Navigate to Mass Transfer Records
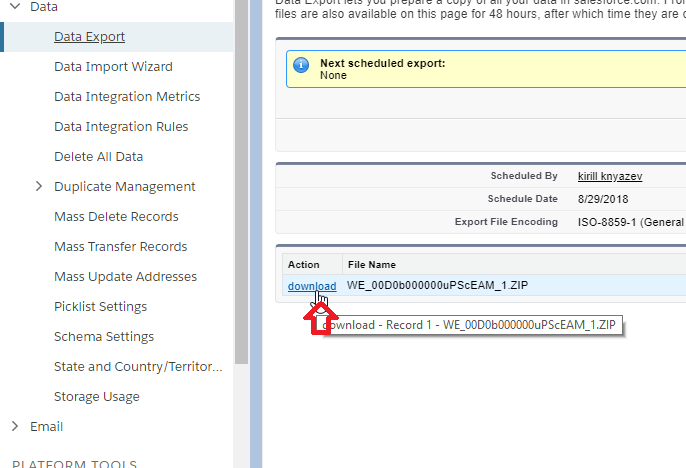 point(120,247)
